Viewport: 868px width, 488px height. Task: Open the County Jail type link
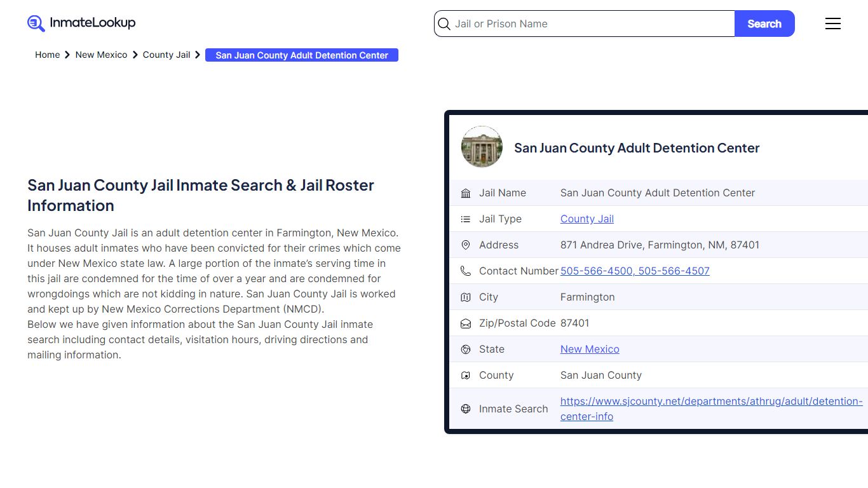(587, 219)
